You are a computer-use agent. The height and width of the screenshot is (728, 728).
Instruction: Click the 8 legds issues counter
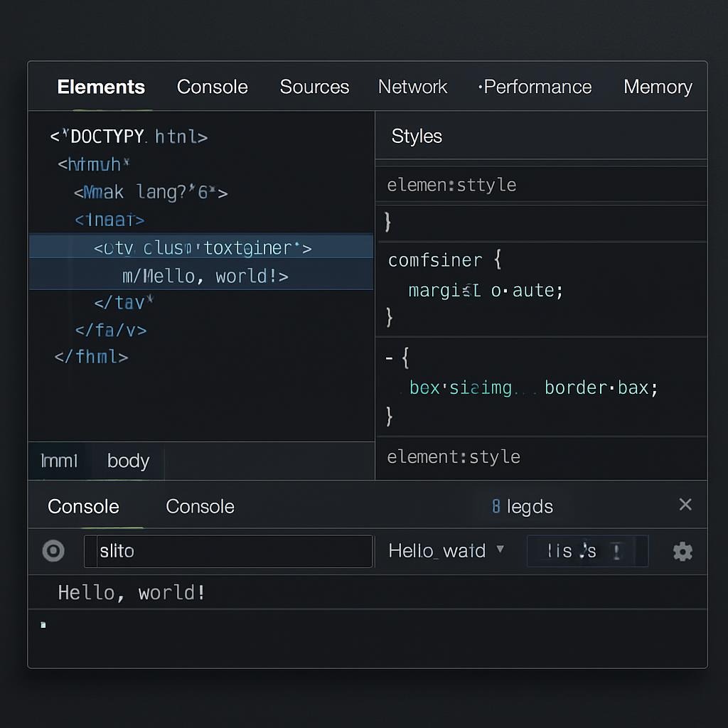click(523, 506)
